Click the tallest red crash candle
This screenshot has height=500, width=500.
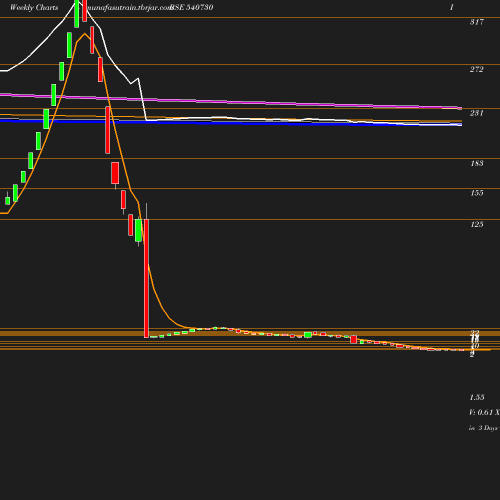pos(146,278)
